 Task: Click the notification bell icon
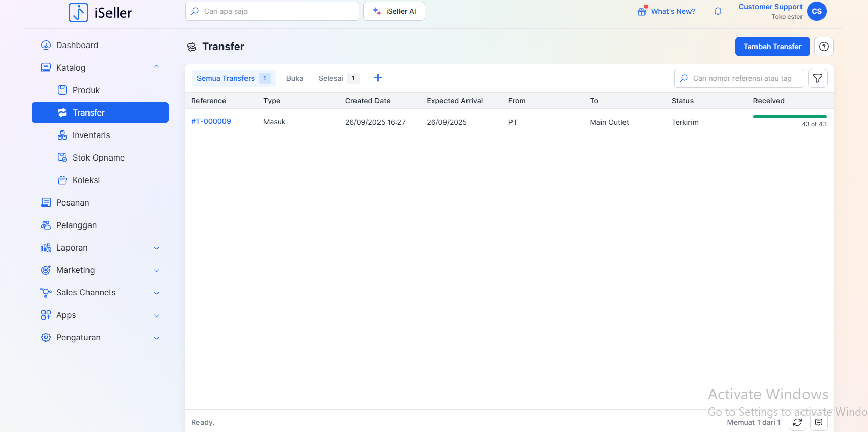pos(718,11)
